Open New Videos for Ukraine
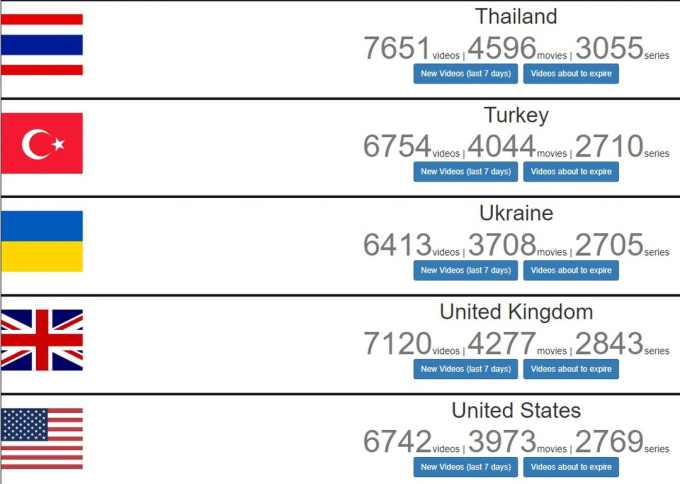680x484 pixels. point(465,270)
